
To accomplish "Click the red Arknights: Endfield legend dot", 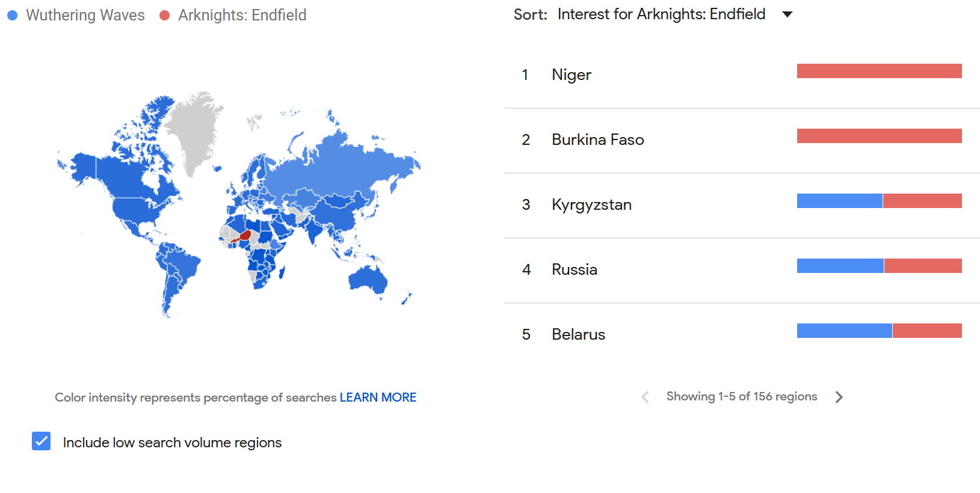I will point(164,15).
